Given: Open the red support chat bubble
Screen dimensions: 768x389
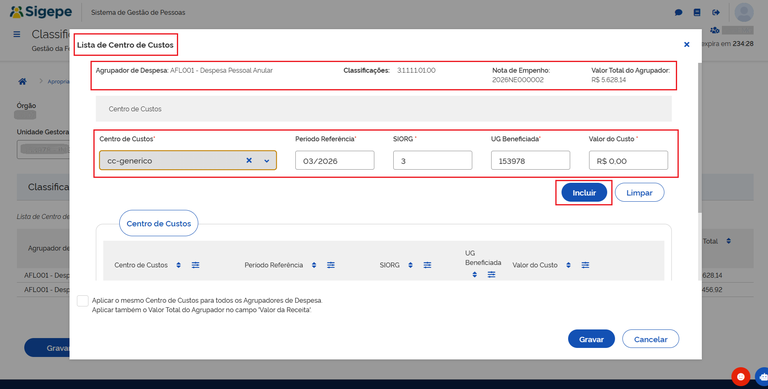Looking at the screenshot, I should point(741,376).
